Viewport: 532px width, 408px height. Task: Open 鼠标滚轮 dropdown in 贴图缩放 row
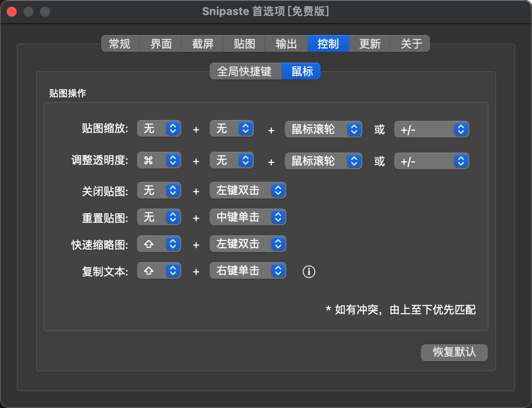(x=324, y=130)
